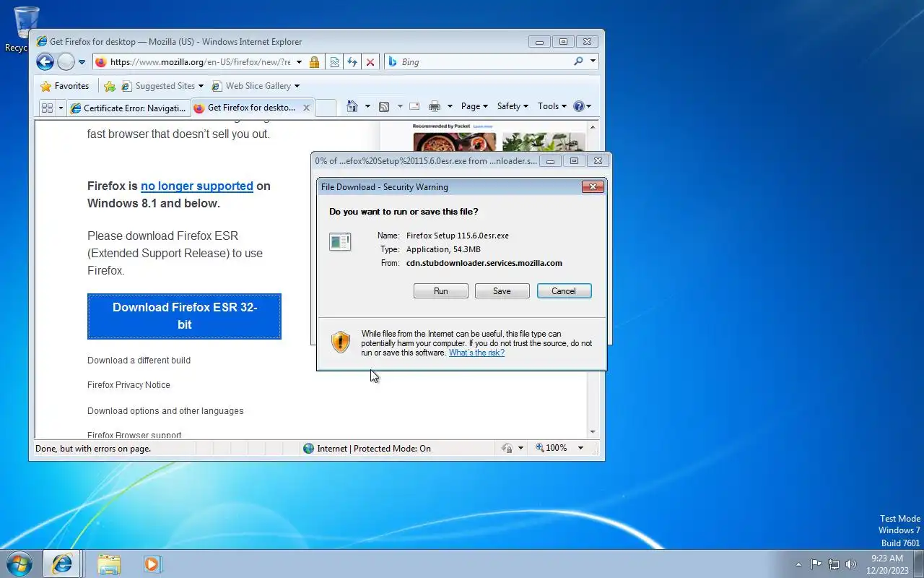
Task: Click the Home icon in command bar
Action: 352,106
